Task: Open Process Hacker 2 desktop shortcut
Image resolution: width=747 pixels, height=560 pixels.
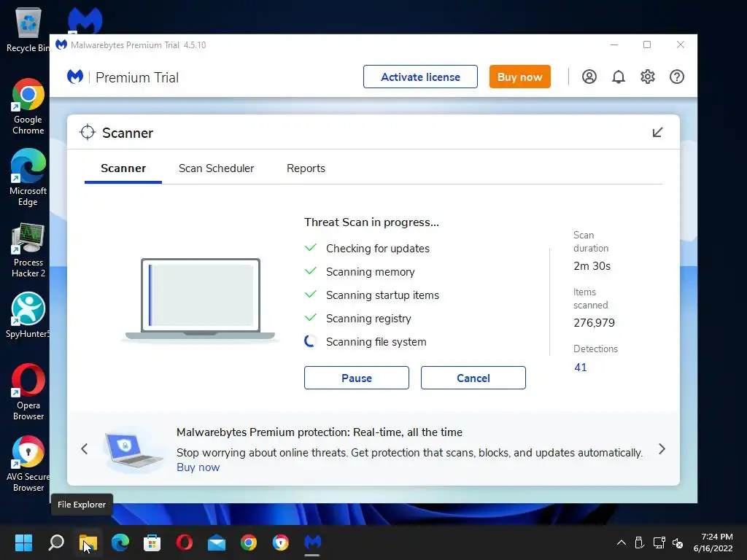Action: pos(28,250)
